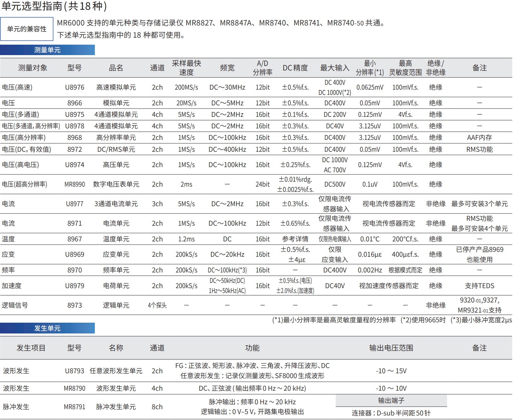Image resolution: width=513 pixels, height=420 pixels.
Task: Select model 8966 cell
Action: (75, 103)
